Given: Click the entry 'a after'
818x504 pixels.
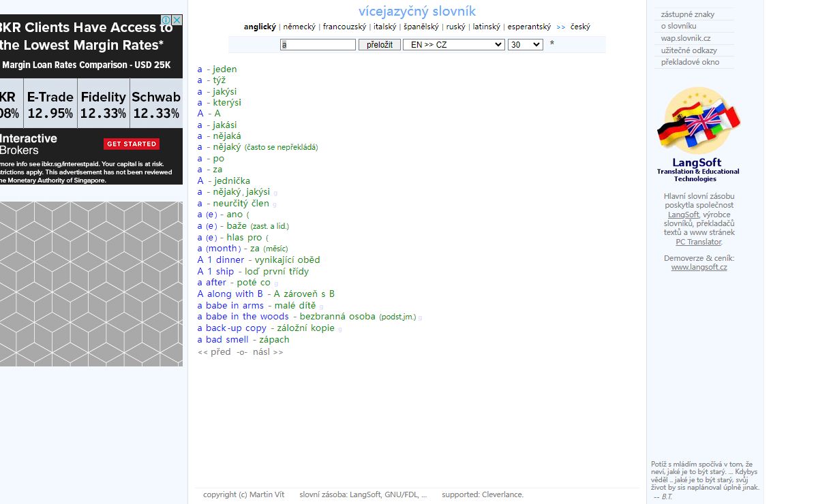Looking at the screenshot, I should click(x=212, y=283).
